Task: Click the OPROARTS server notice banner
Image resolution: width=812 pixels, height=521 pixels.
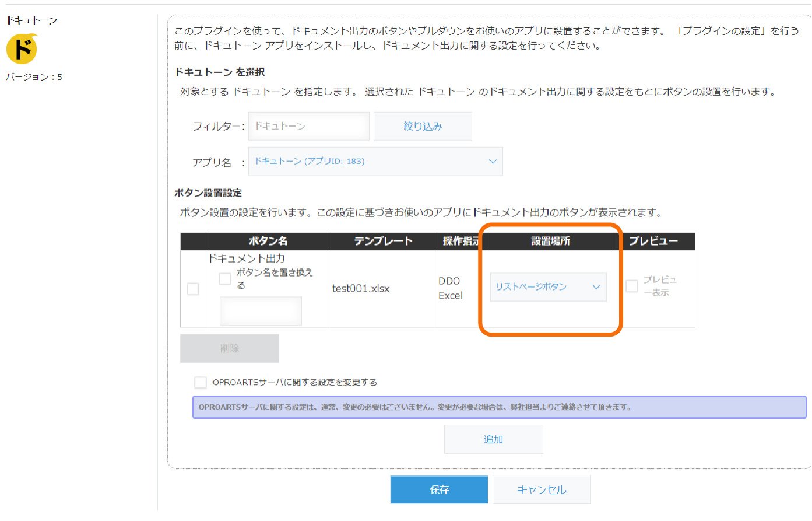Action: click(500, 407)
